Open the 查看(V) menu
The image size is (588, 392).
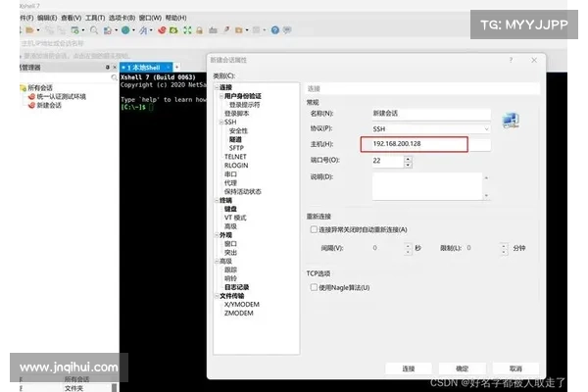(71, 18)
